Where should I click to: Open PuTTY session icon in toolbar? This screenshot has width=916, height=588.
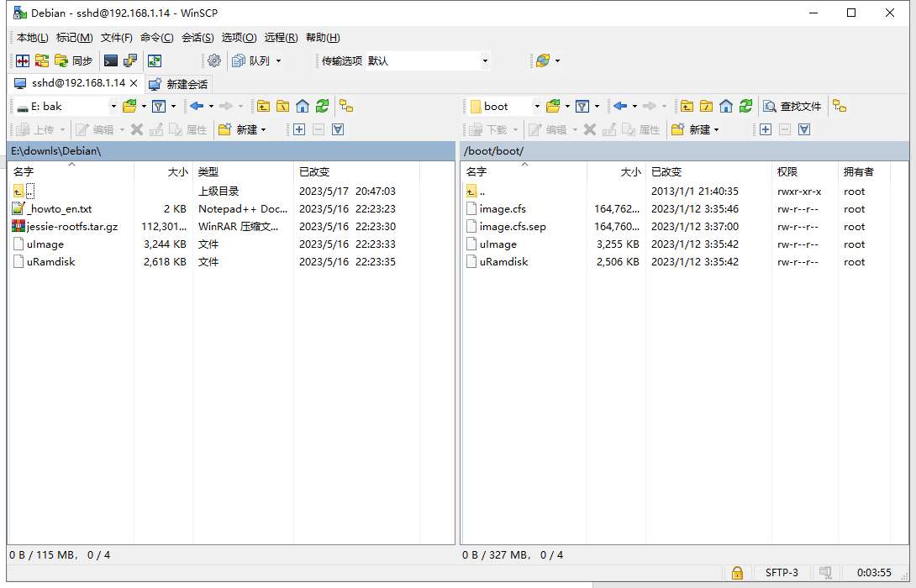tap(130, 60)
